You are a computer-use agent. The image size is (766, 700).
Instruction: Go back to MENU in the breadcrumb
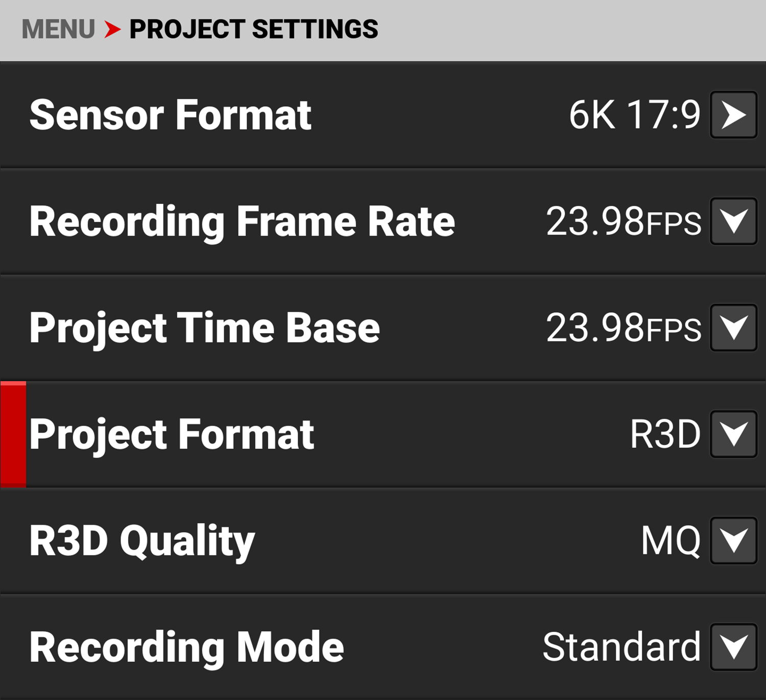[58, 29]
